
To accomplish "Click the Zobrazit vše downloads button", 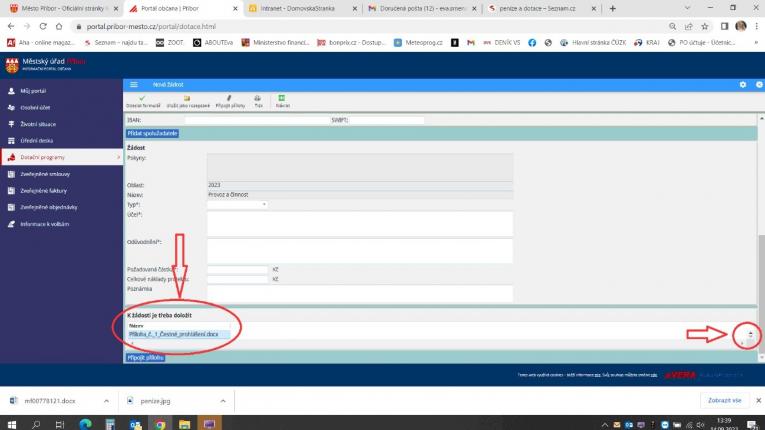I will (725, 400).
